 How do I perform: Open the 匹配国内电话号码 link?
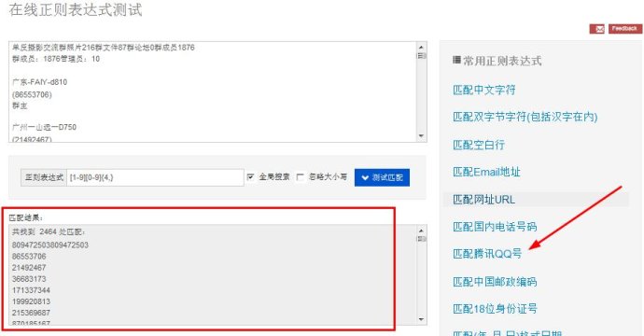pyautogui.click(x=495, y=227)
